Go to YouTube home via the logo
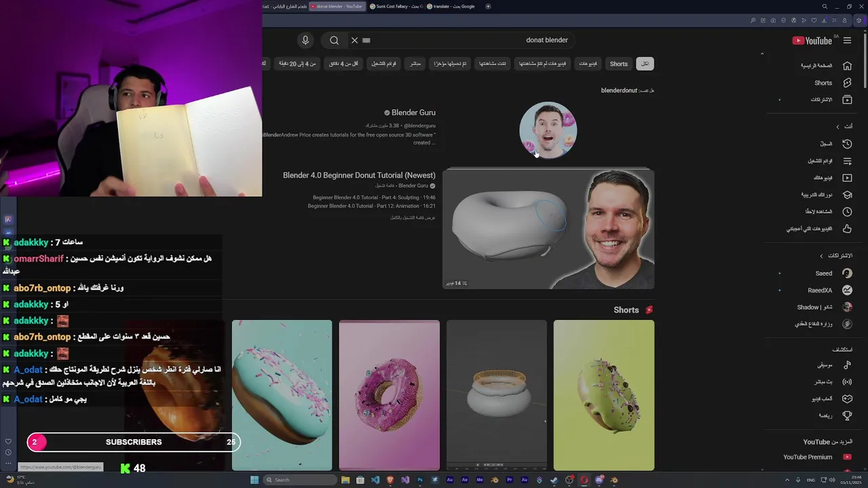Screen dimensions: 868x488 (x=812, y=40)
